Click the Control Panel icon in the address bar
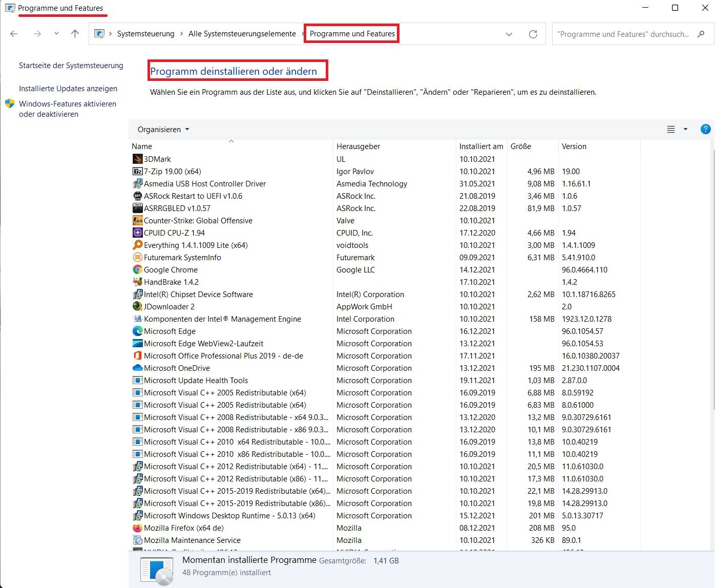This screenshot has width=715, height=588. click(x=100, y=34)
